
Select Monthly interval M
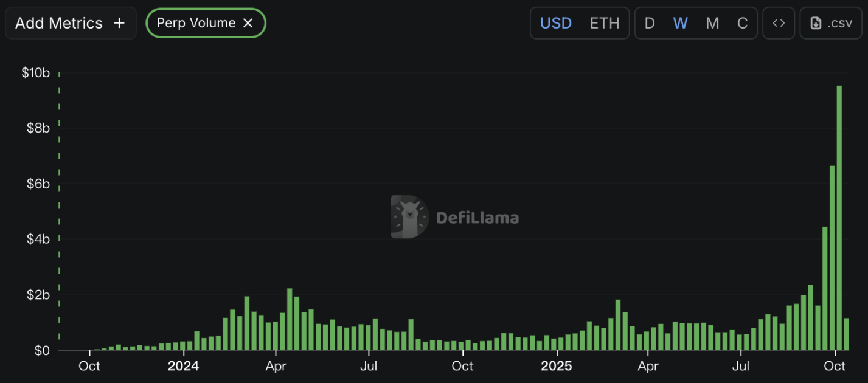pyautogui.click(x=712, y=23)
